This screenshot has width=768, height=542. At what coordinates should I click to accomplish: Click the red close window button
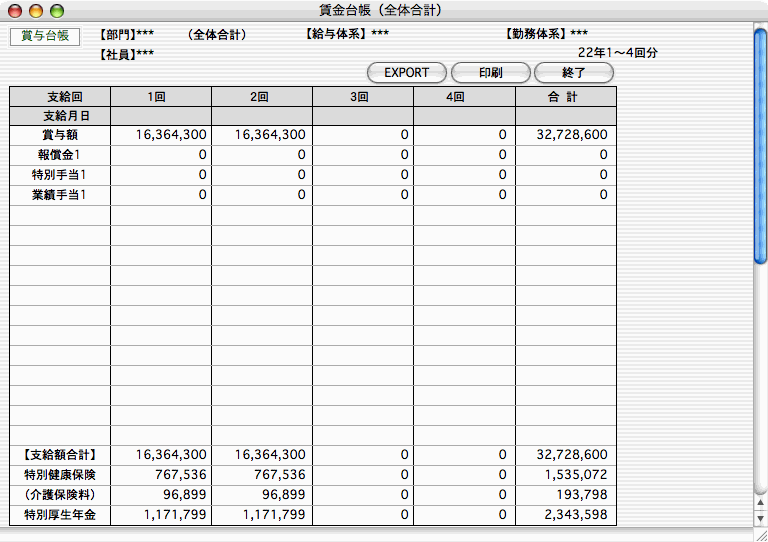[13, 10]
